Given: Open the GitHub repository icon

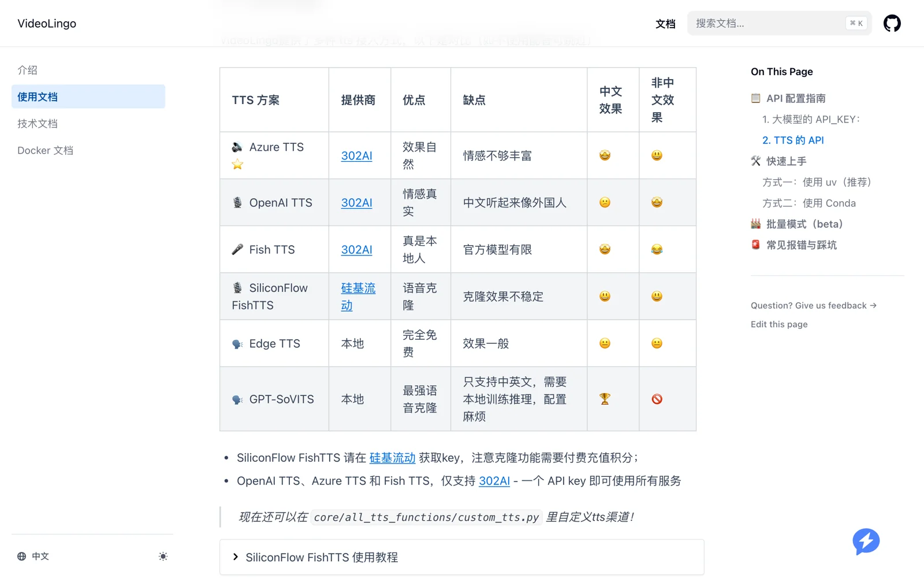Looking at the screenshot, I should coord(892,23).
